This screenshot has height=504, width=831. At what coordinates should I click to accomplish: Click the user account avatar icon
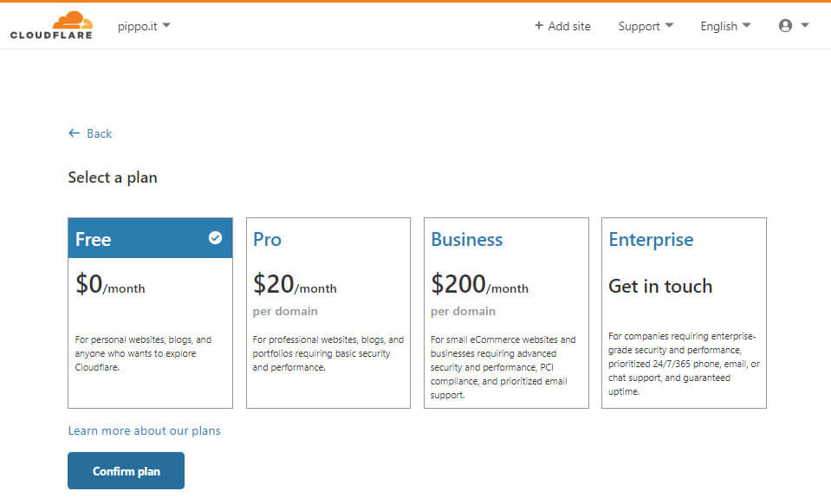pyautogui.click(x=785, y=25)
